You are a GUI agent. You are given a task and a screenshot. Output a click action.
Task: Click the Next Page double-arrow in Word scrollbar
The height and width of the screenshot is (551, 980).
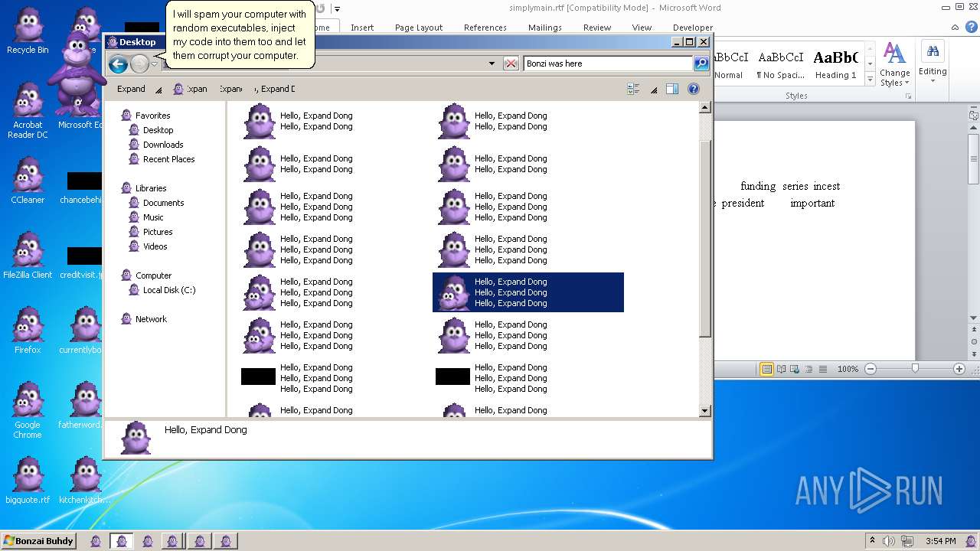coord(974,353)
